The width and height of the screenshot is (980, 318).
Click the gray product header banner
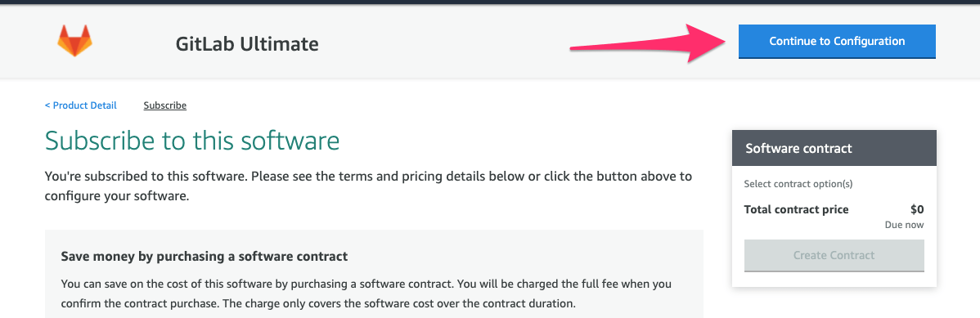pos(490,41)
